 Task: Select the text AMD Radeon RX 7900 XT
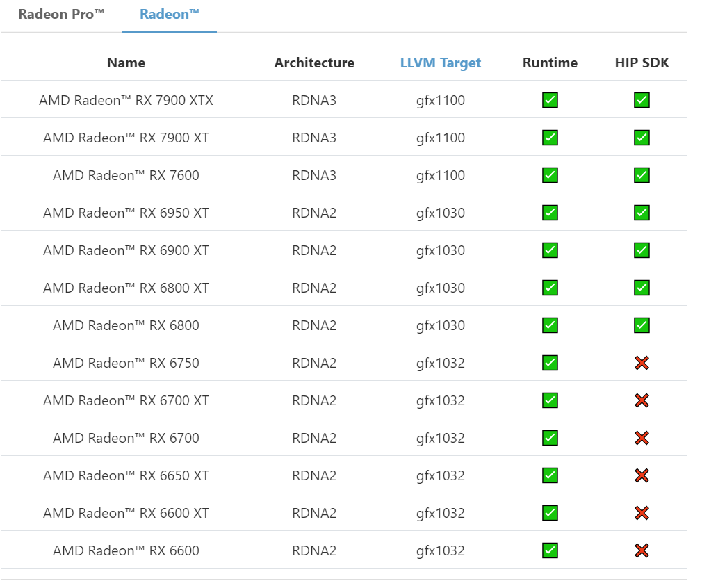click(126, 138)
